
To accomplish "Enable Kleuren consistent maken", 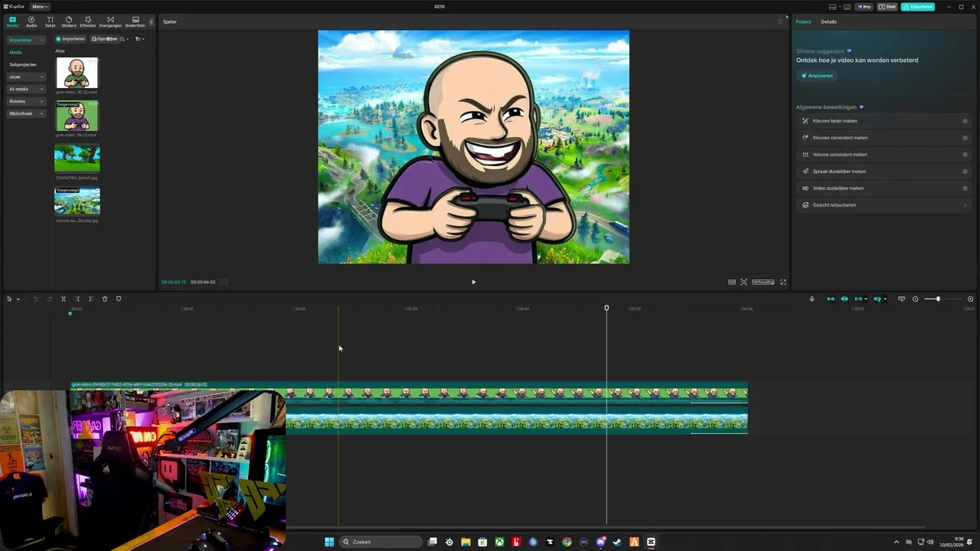I will pos(965,138).
